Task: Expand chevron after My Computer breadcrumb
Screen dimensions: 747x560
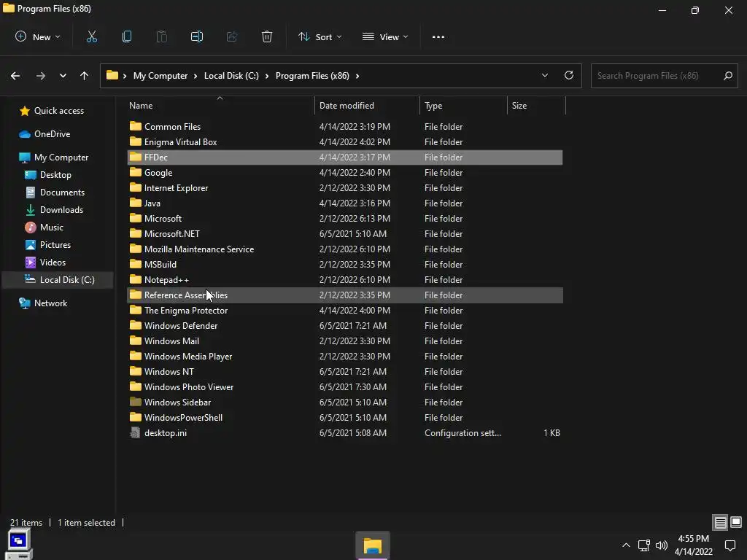Action: (x=196, y=76)
